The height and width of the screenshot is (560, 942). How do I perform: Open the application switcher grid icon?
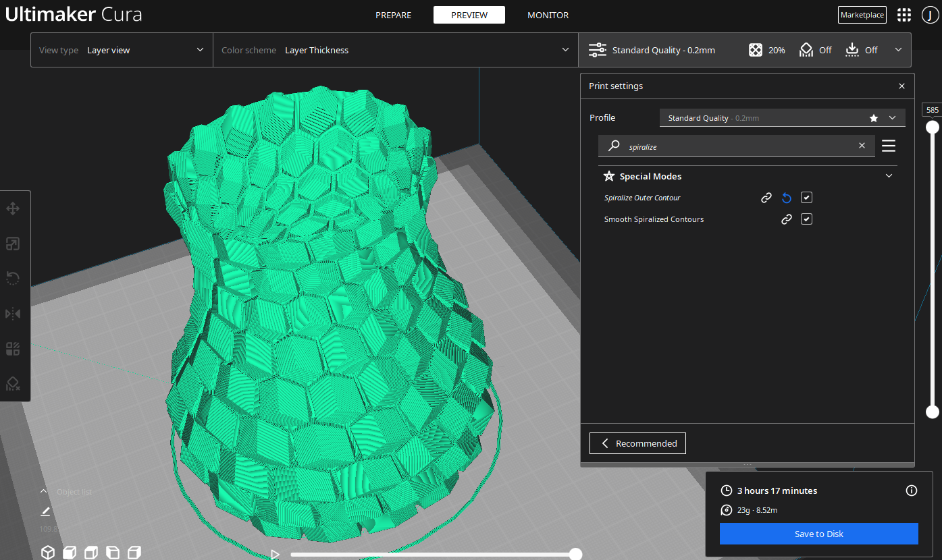(904, 15)
